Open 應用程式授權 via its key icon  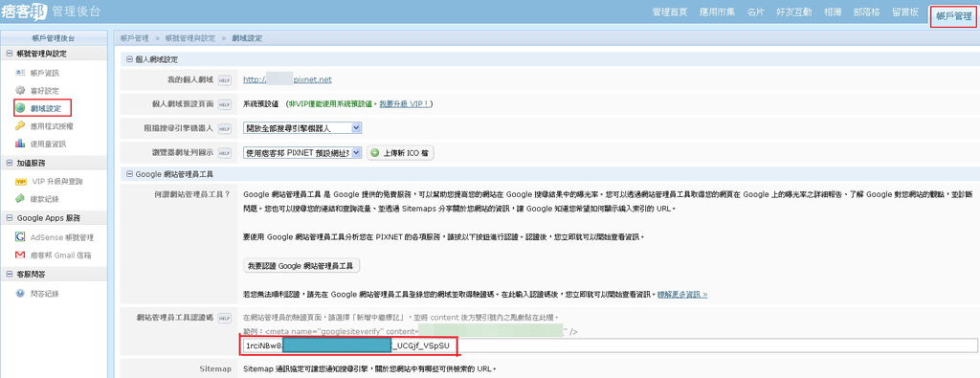tap(20, 125)
